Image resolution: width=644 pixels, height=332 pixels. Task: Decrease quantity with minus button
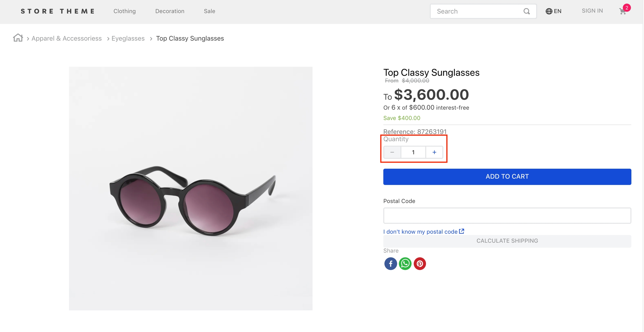click(x=392, y=152)
